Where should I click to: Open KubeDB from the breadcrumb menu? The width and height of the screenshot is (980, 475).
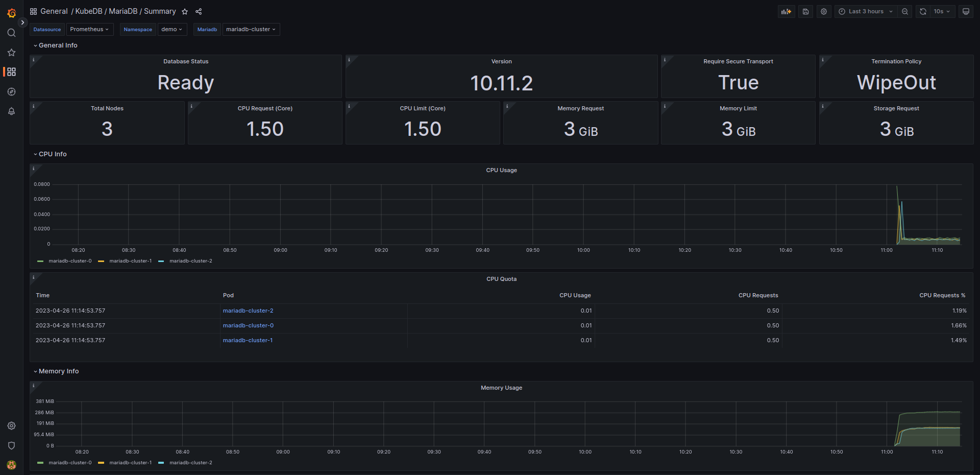coord(88,11)
